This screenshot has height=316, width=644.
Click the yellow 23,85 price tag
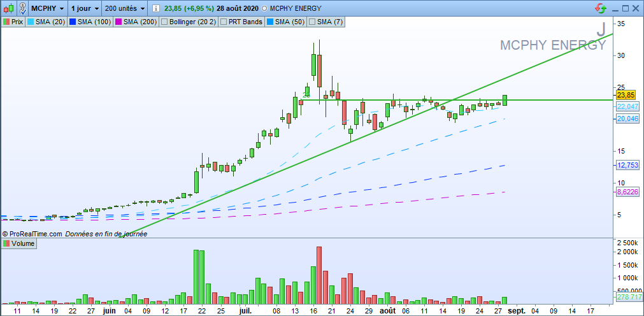click(626, 95)
